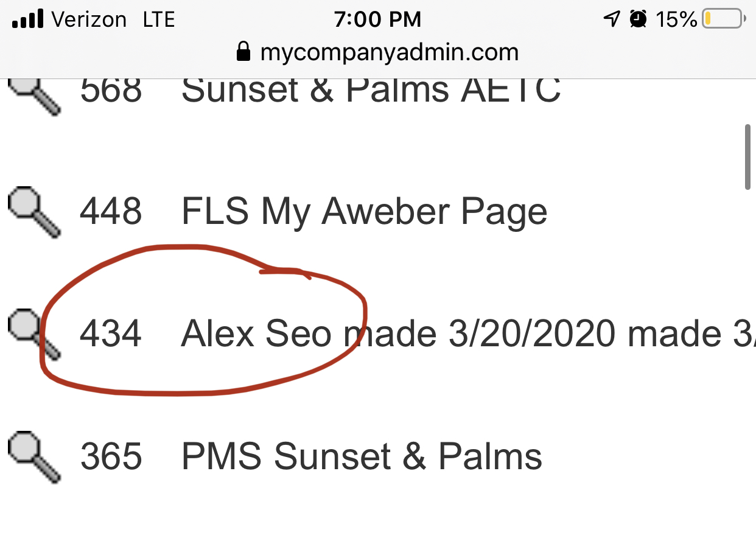
Task: Click magnifier icon next to 434
Action: pyautogui.click(x=33, y=333)
